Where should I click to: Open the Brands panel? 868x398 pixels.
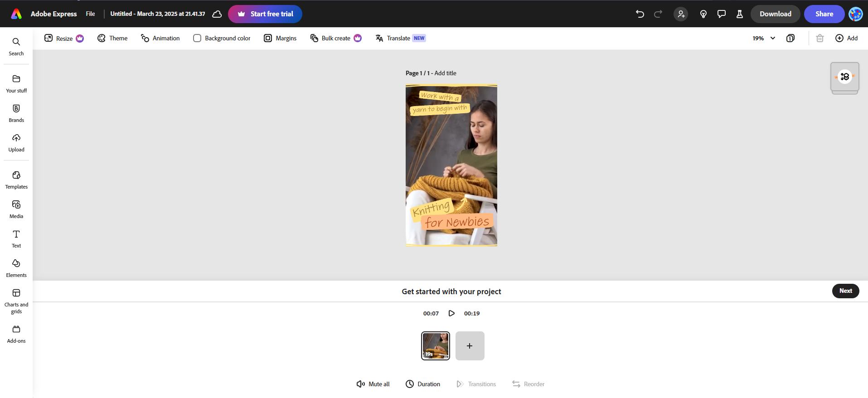tap(16, 113)
